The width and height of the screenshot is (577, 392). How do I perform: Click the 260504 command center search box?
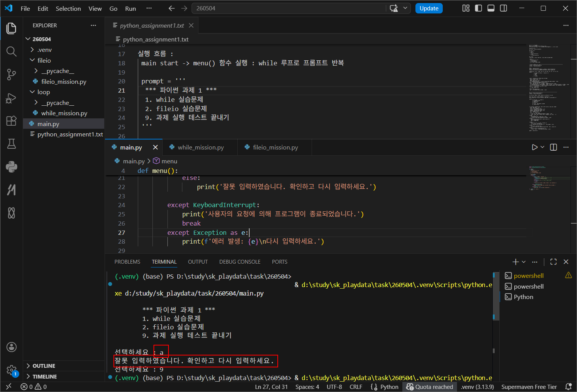pyautogui.click(x=288, y=8)
